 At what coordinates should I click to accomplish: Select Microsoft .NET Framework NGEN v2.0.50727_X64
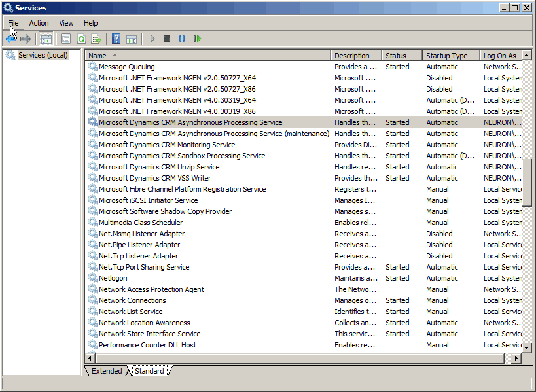[x=304, y=78]
